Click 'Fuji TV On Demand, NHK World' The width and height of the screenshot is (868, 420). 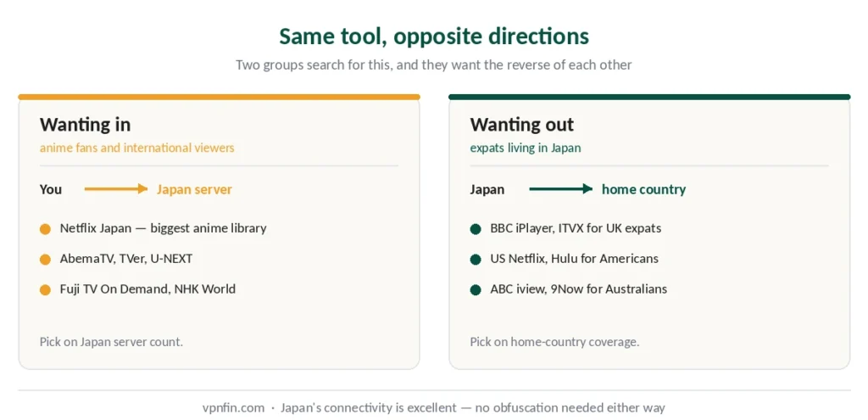point(147,288)
